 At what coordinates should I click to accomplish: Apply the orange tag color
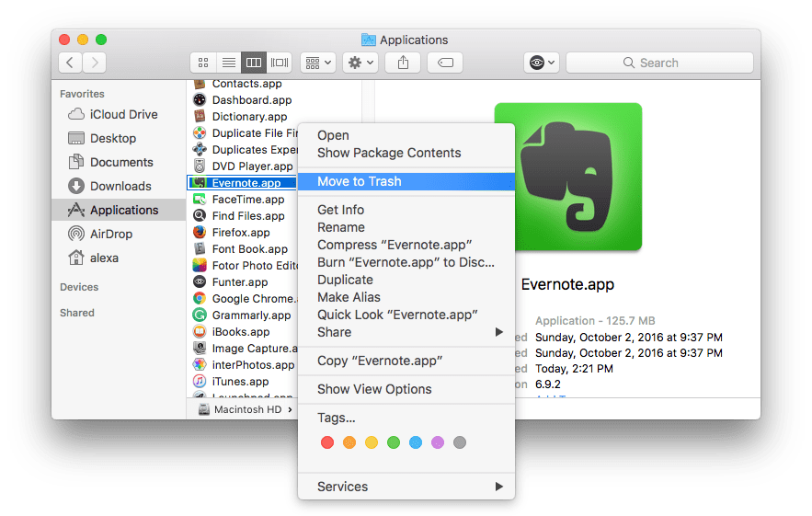pyautogui.click(x=349, y=442)
